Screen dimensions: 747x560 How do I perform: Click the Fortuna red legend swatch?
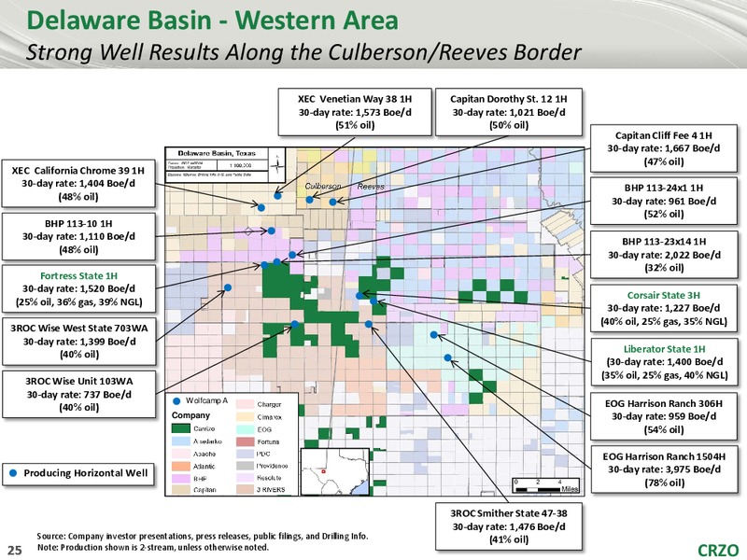coord(245,441)
